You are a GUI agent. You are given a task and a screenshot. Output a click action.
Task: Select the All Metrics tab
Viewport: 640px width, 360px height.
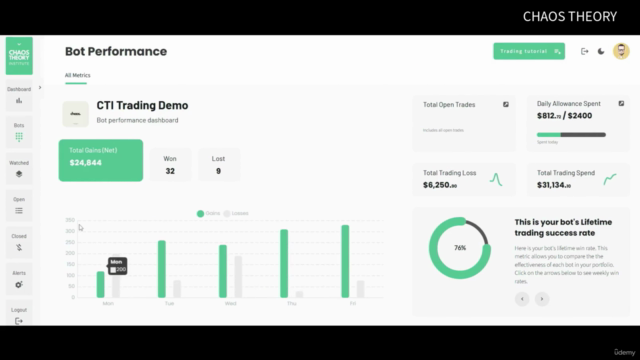[77, 75]
